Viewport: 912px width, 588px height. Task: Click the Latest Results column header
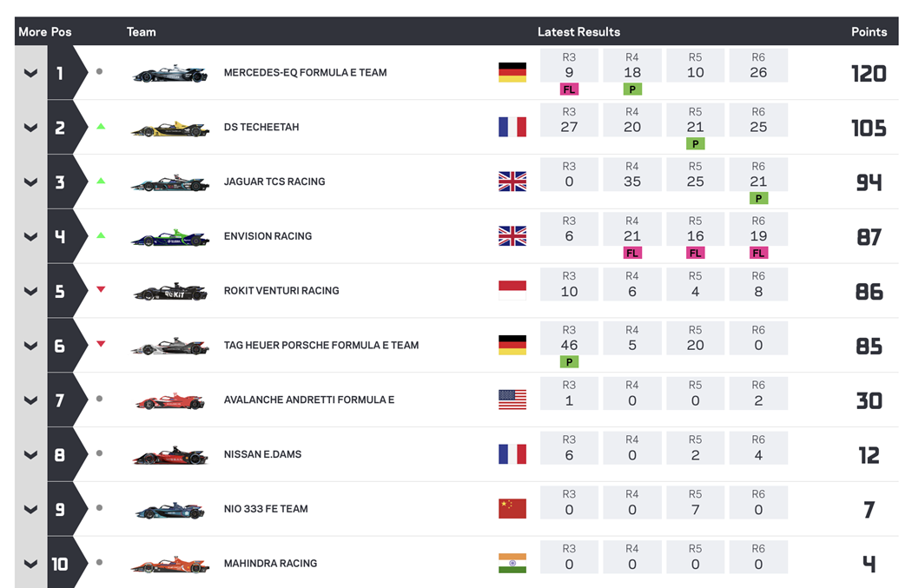(578, 32)
